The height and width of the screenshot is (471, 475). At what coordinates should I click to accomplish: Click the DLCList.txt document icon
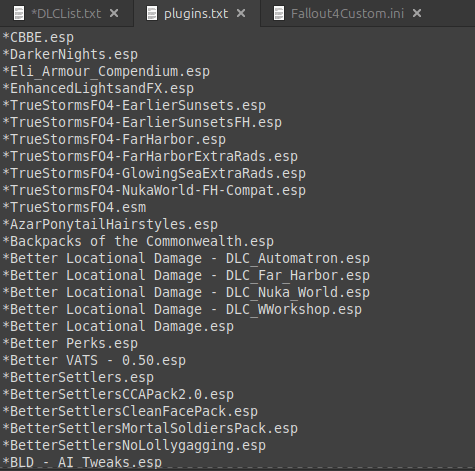coord(19,13)
